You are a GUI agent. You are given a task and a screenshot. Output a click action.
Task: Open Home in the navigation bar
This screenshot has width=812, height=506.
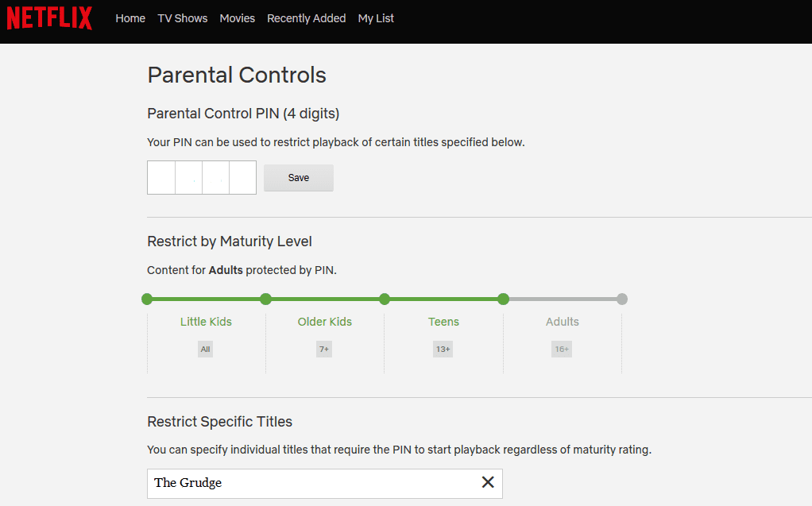click(x=130, y=18)
